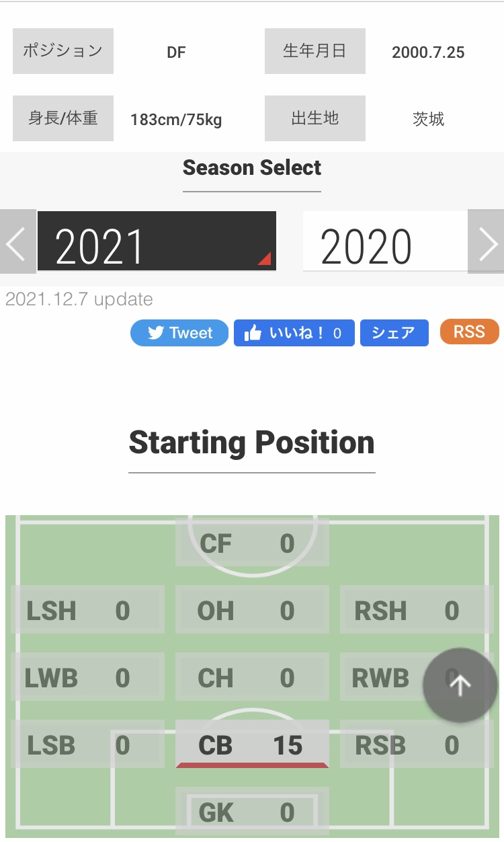Screen dimensions: 504x842
Task: Click the thumbs-up いいね! button
Action: tap(294, 333)
